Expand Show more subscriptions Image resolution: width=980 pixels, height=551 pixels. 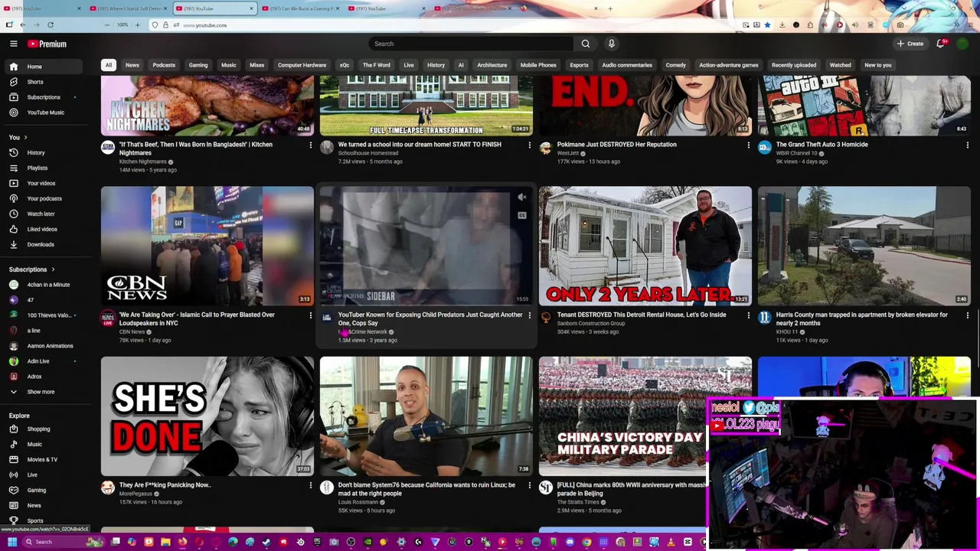pos(43,392)
